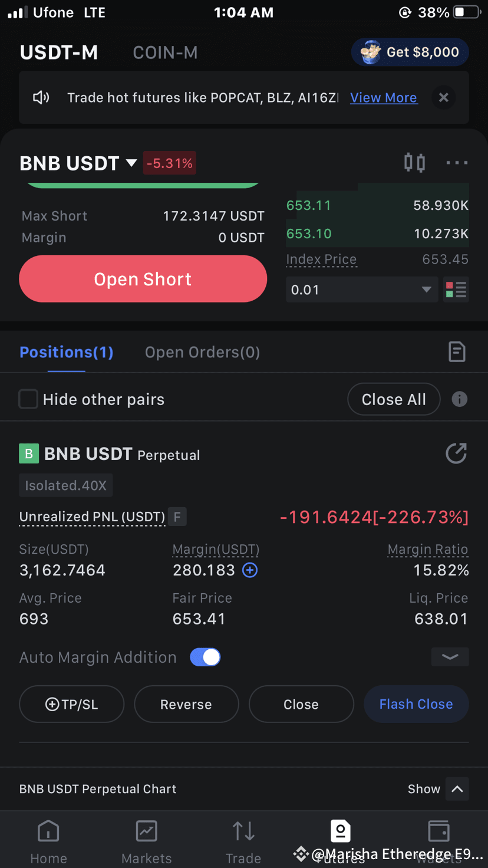The height and width of the screenshot is (868, 488).
Task: Expand the BNB USDT Perpetual Chart
Action: (457, 789)
